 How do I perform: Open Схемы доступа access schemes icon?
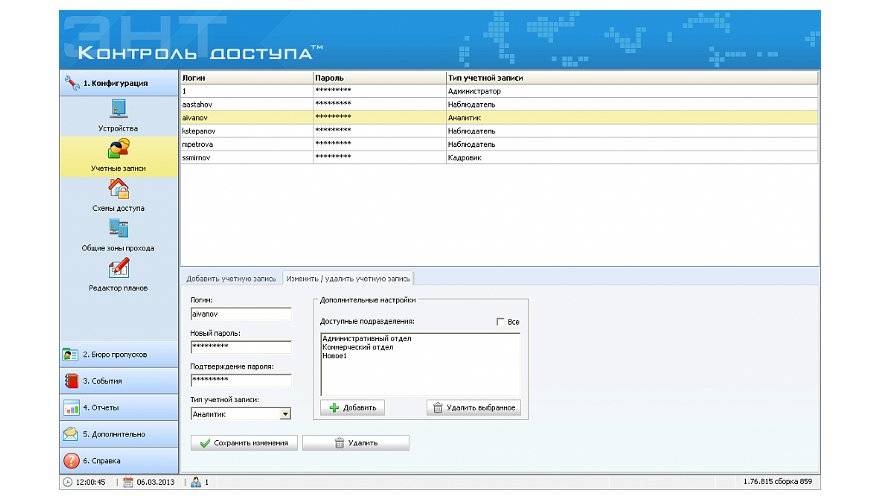[118, 189]
